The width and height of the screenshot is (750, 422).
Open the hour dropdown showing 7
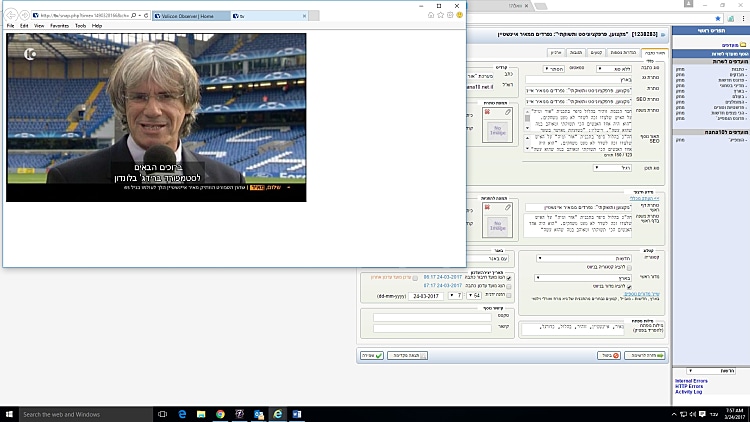(x=455, y=296)
